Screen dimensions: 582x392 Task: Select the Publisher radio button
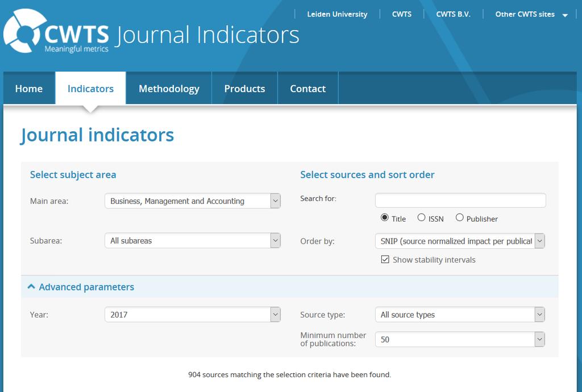[459, 218]
